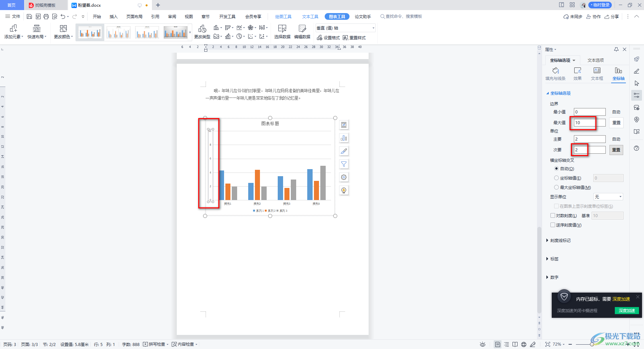Toggle 拼写检查 spell check in status bar
Screen dimensions: 644x349
click(x=156, y=344)
